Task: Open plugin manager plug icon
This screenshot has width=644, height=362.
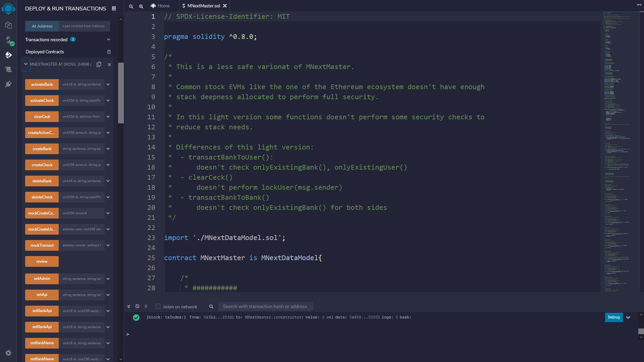Action: click(8, 84)
